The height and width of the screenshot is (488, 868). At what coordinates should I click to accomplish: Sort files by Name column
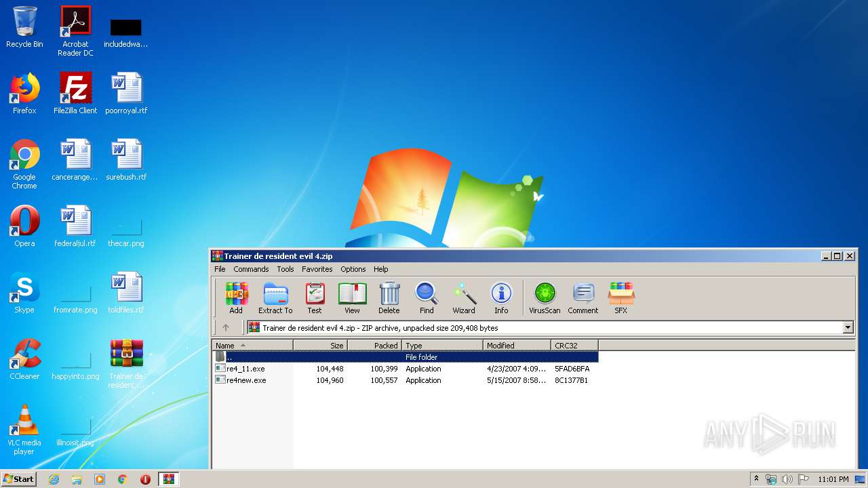[252, 345]
